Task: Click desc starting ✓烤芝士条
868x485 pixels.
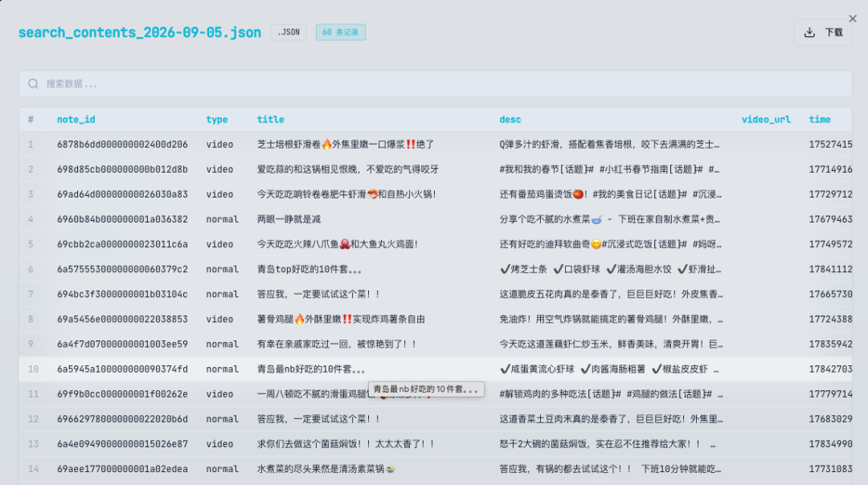Action: (610, 269)
